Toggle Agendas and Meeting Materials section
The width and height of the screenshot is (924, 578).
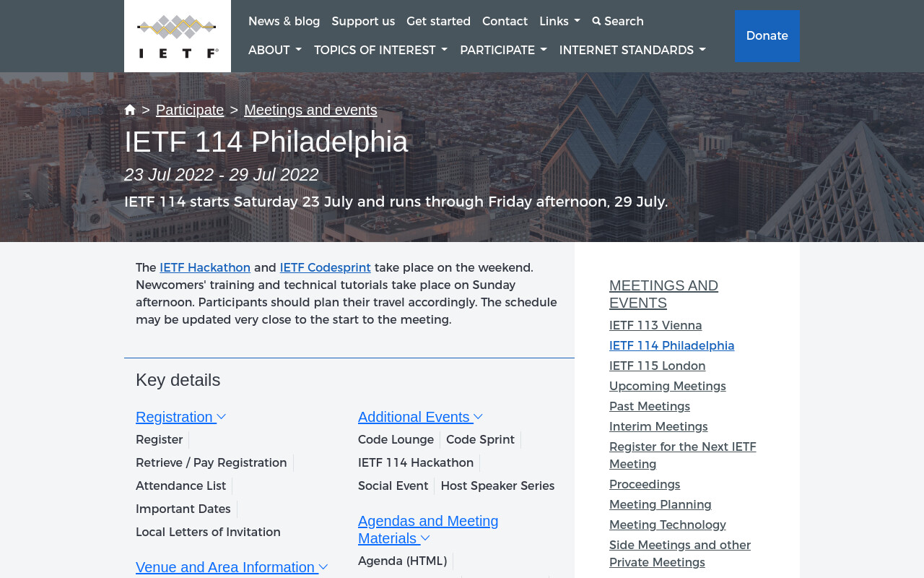point(428,530)
